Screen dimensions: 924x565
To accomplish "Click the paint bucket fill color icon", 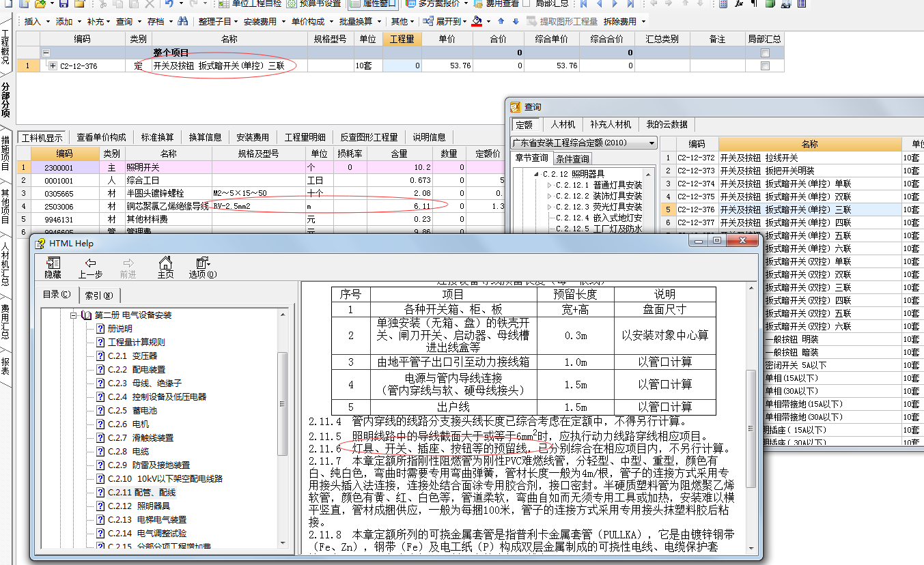I will point(477,21).
